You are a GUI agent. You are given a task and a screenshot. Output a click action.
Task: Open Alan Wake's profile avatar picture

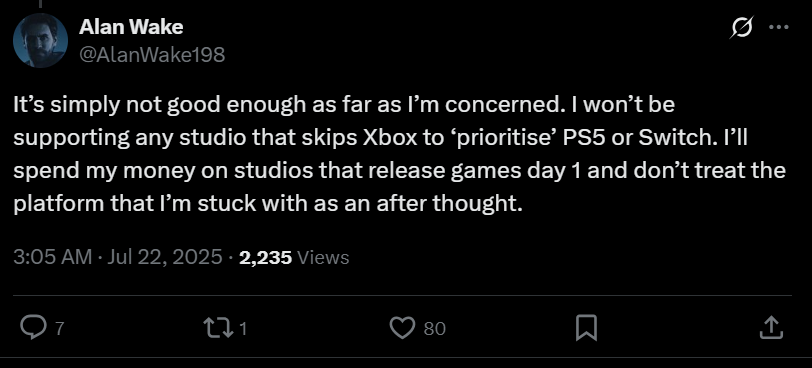[40, 40]
